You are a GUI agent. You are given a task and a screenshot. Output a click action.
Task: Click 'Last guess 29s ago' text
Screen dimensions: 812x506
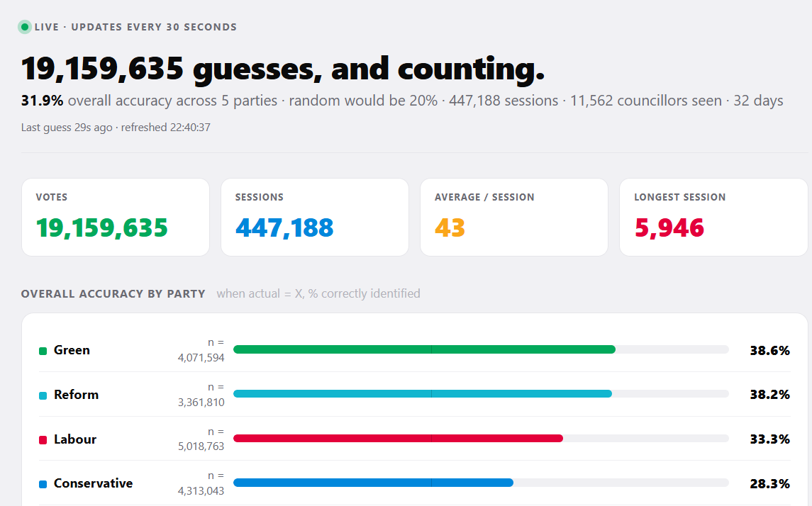(x=67, y=128)
